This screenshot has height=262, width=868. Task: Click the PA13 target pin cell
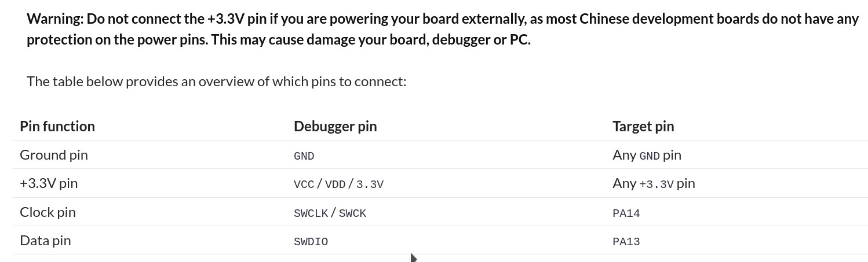[x=626, y=242]
